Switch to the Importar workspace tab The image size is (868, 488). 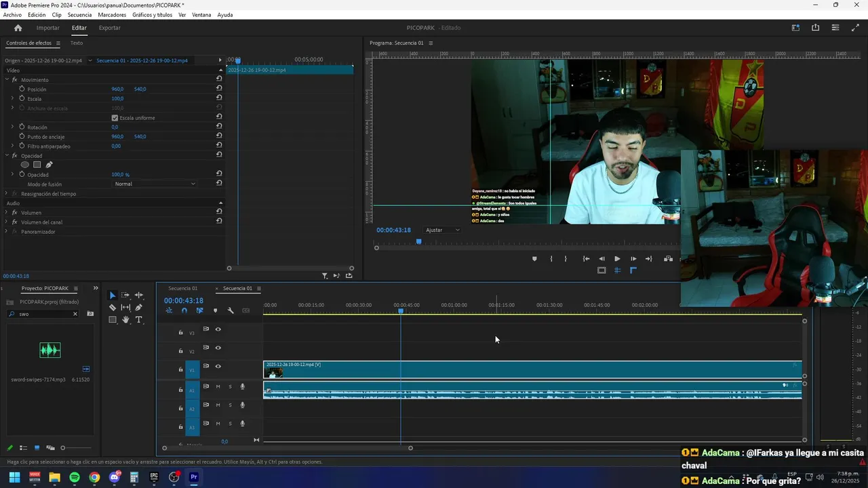tap(47, 28)
